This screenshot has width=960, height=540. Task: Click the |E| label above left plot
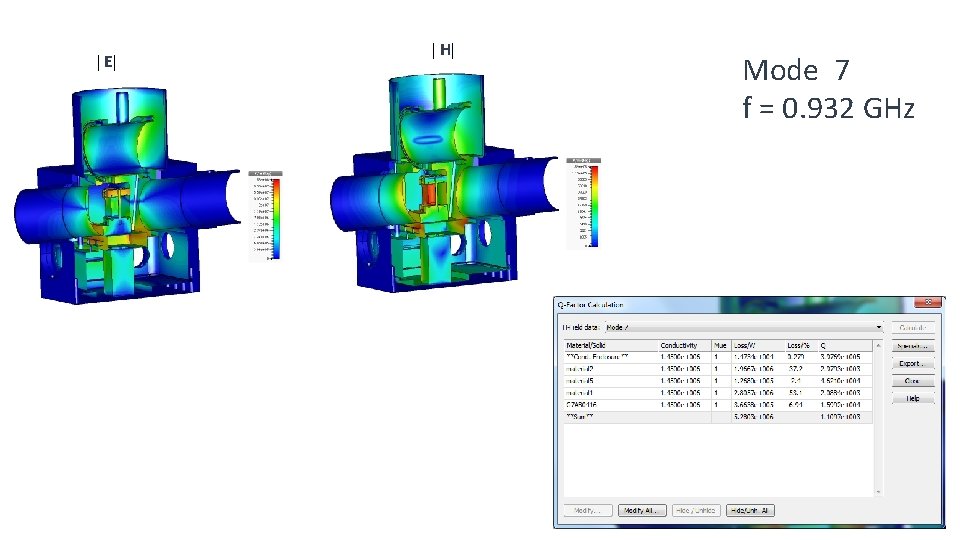tap(107, 62)
